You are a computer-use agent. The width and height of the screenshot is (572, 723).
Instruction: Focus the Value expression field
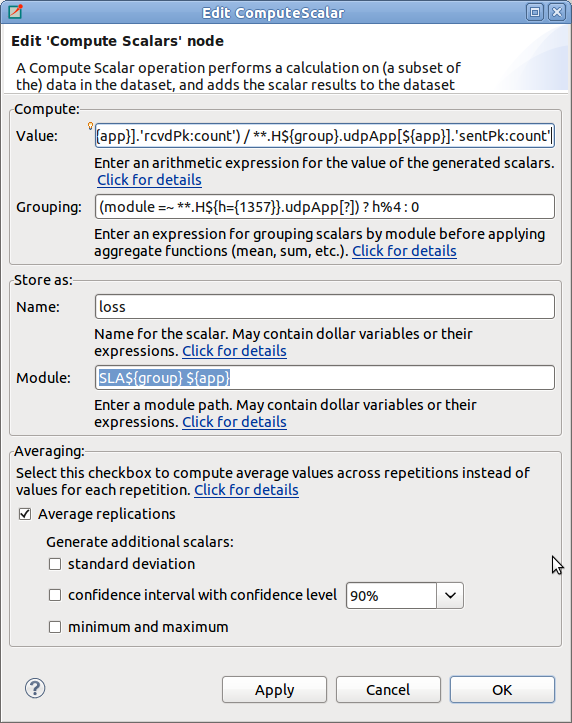[324, 136]
